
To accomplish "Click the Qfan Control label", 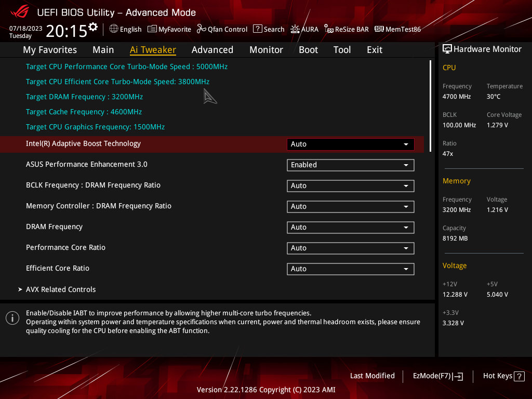I will tap(228, 29).
